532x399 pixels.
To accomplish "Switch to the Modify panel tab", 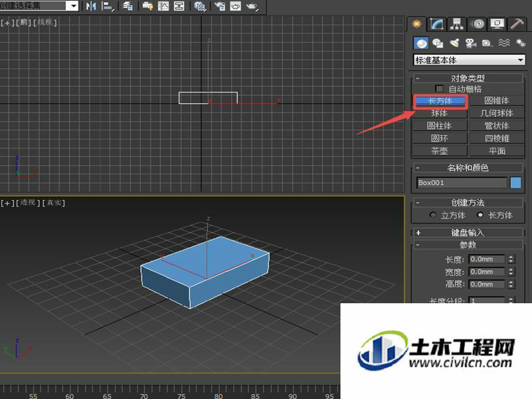I will (x=436, y=24).
